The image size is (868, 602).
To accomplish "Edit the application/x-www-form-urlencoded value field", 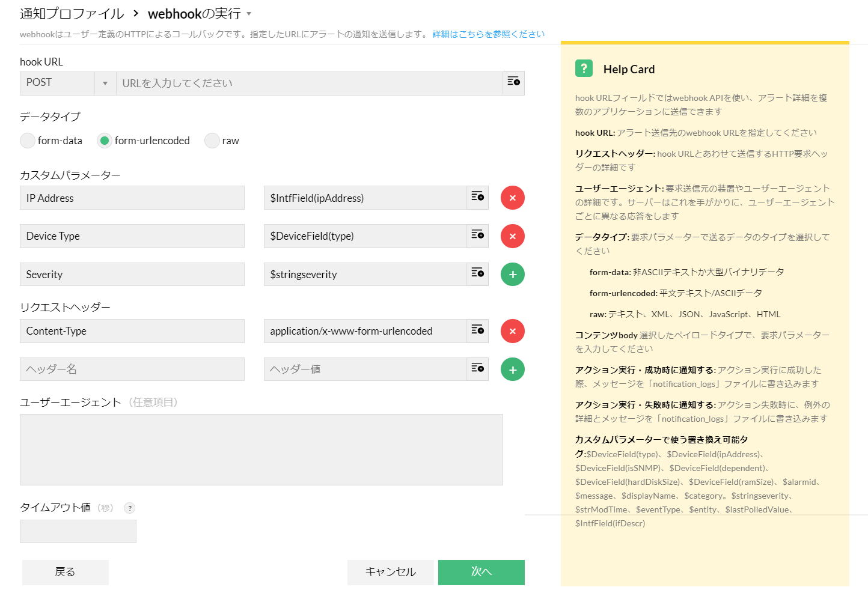I will (x=365, y=331).
